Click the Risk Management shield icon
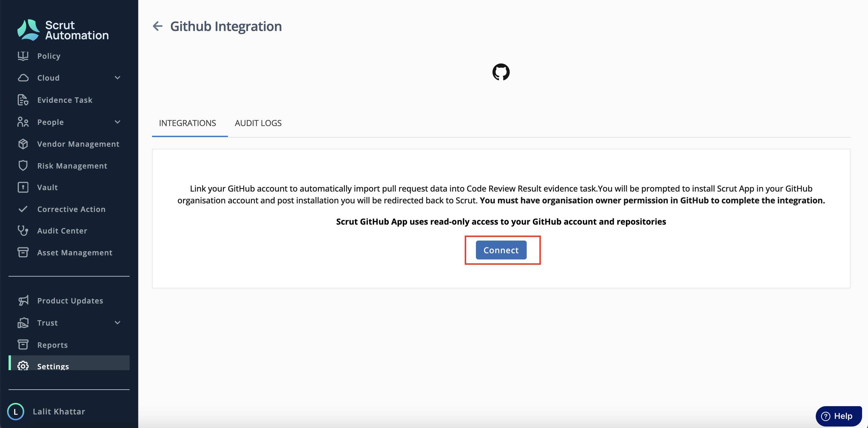The image size is (868, 428). point(23,166)
